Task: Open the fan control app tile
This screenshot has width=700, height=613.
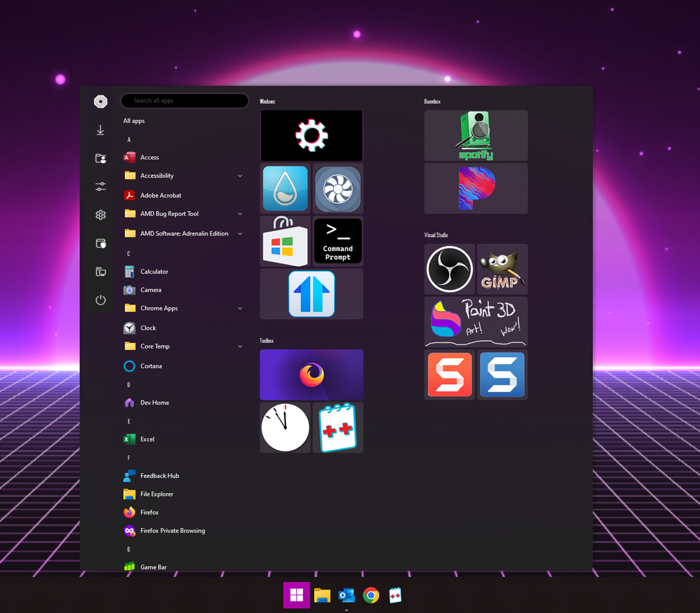Action: click(x=338, y=188)
